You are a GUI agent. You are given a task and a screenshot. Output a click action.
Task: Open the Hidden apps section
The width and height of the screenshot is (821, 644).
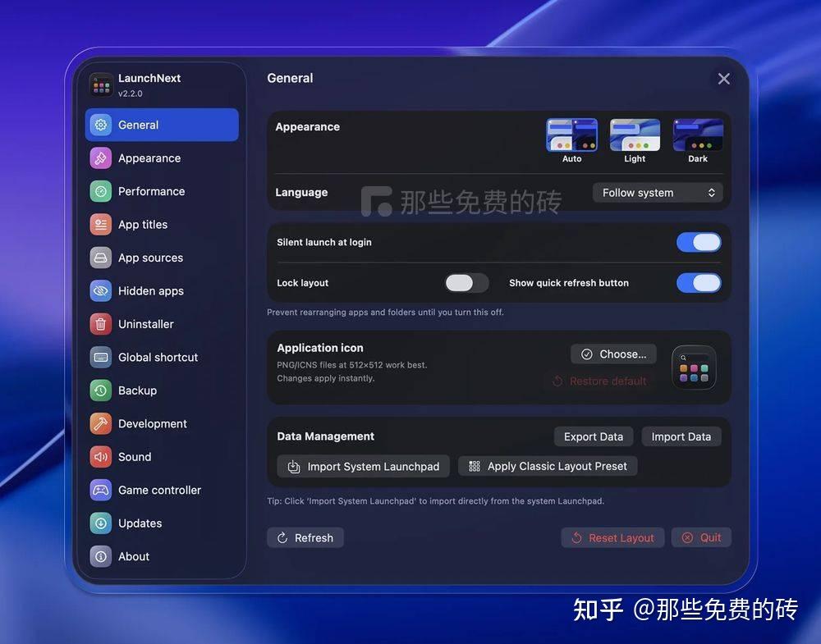pyautogui.click(x=151, y=291)
